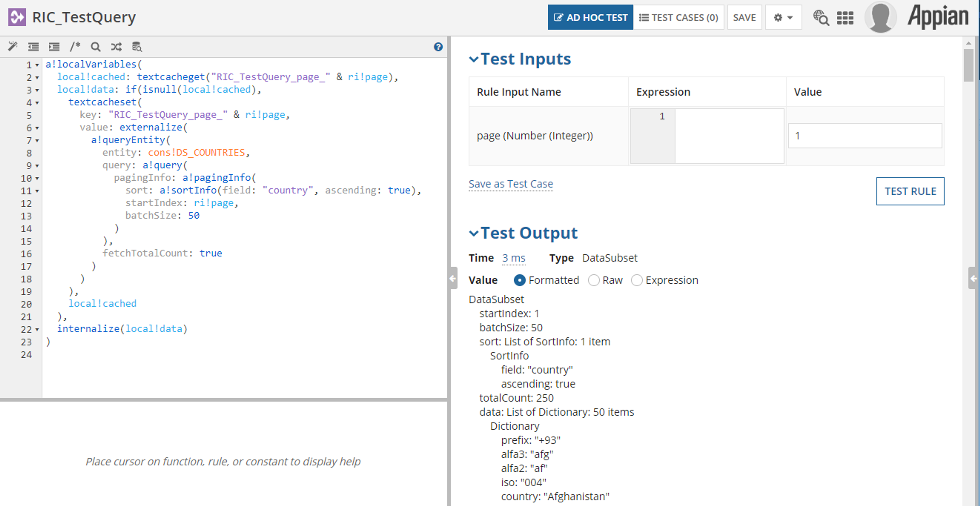Screen dimensions: 980x506
Task: Fold code at line 6 arrow
Action: click(x=37, y=128)
